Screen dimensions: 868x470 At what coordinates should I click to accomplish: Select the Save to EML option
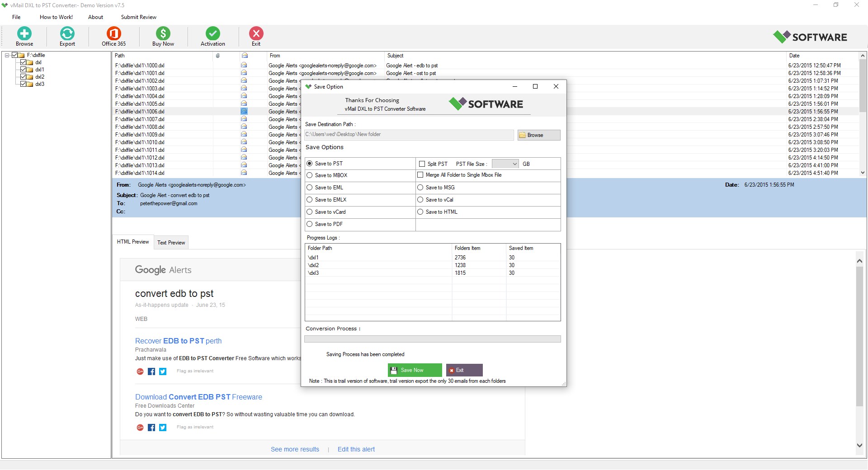(310, 188)
